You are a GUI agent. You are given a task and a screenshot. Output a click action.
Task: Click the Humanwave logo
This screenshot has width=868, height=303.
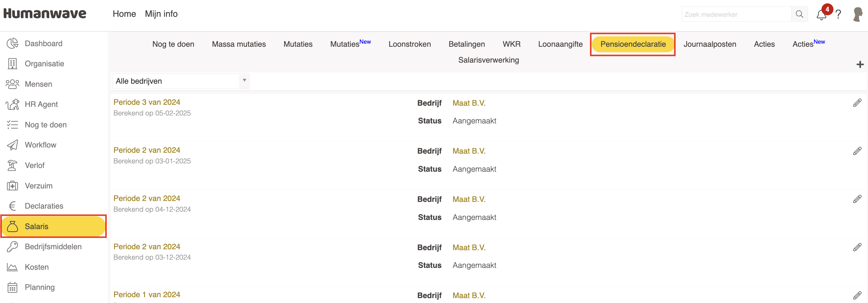pyautogui.click(x=45, y=14)
